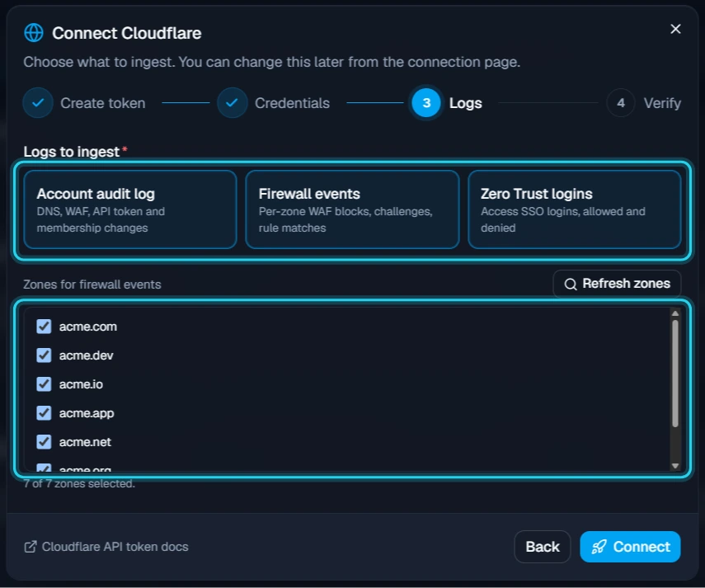Image resolution: width=705 pixels, height=588 pixels.
Task: Click the step 3 Logs circle
Action: tap(426, 103)
